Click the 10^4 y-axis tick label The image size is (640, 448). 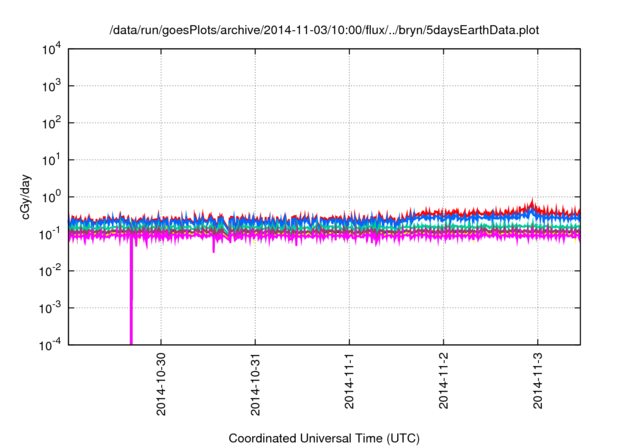(52, 49)
